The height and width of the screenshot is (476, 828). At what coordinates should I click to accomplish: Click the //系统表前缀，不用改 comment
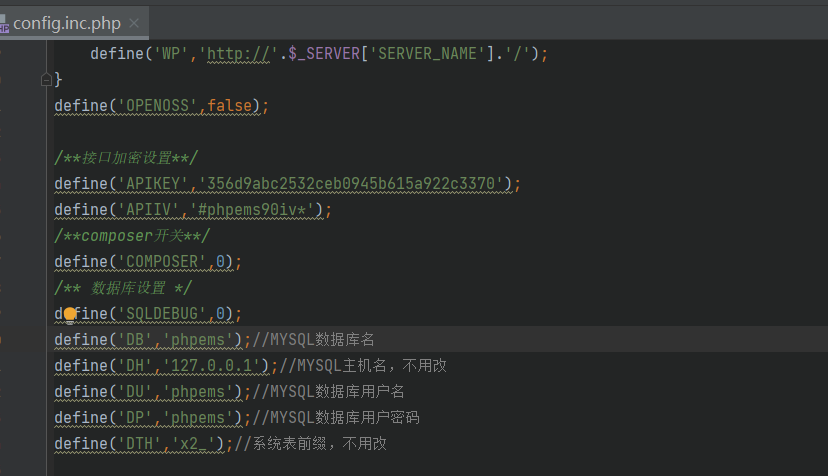tap(310, 443)
